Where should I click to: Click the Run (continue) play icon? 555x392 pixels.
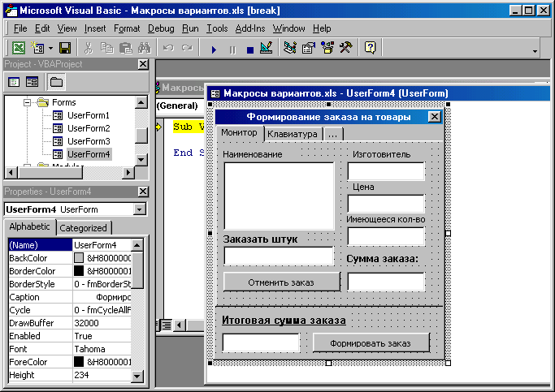(x=214, y=50)
